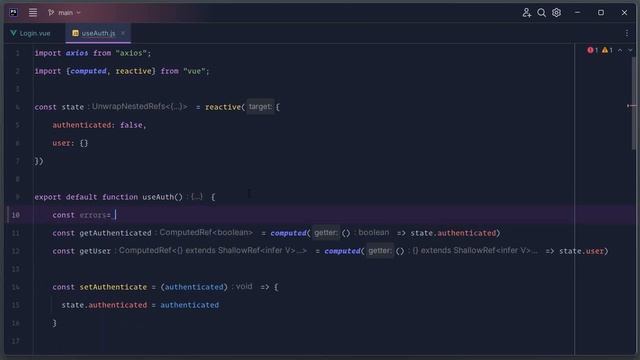Expand folded {...} after UnwrapNestedRefs on line 4

pos(176,107)
